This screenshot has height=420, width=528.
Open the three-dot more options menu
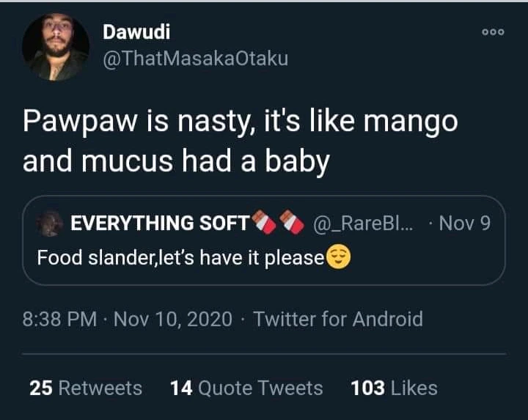pyautogui.click(x=493, y=33)
